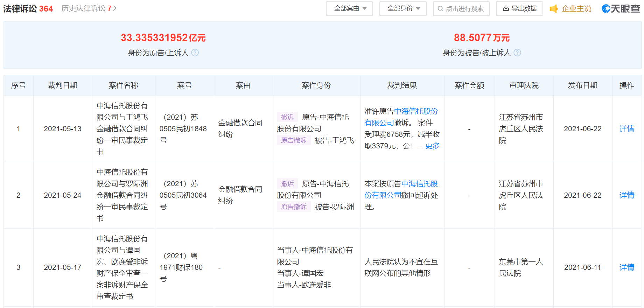The height and width of the screenshot is (308, 644).
Task: Click the 发布日期 column header
Action: click(583, 85)
